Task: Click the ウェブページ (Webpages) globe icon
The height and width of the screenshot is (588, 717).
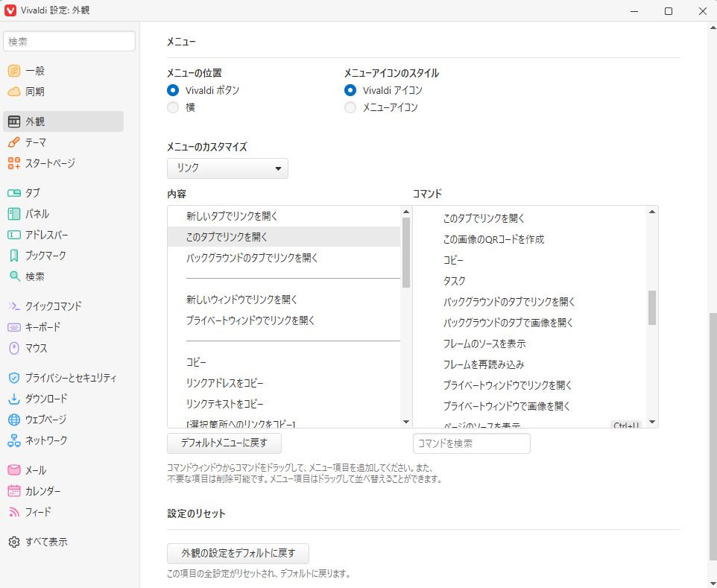Action: coord(14,420)
